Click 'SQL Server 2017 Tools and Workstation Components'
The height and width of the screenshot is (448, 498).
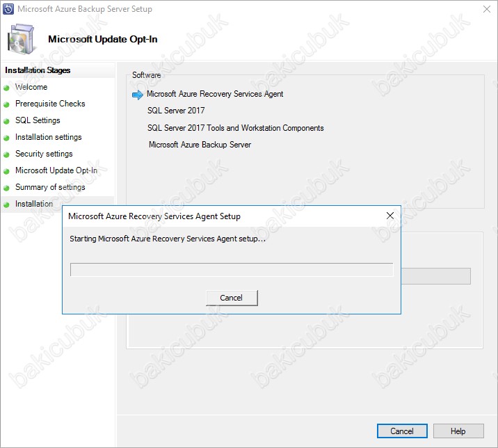click(235, 128)
